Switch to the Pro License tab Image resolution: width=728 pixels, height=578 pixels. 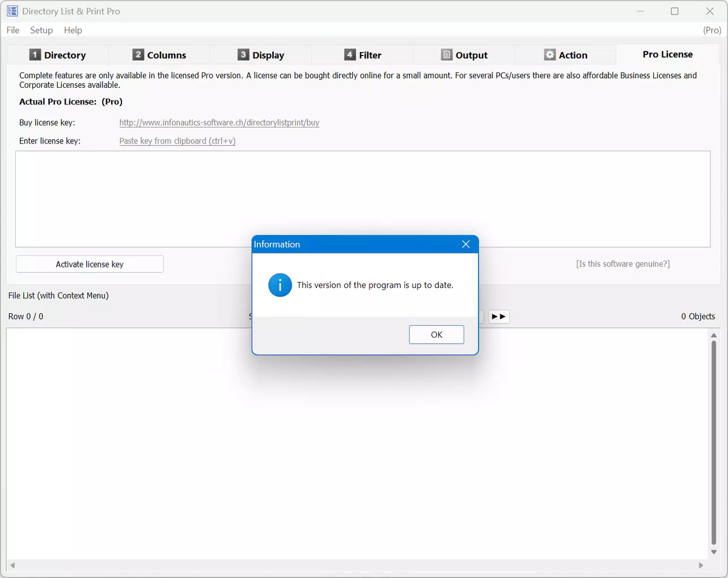point(667,54)
